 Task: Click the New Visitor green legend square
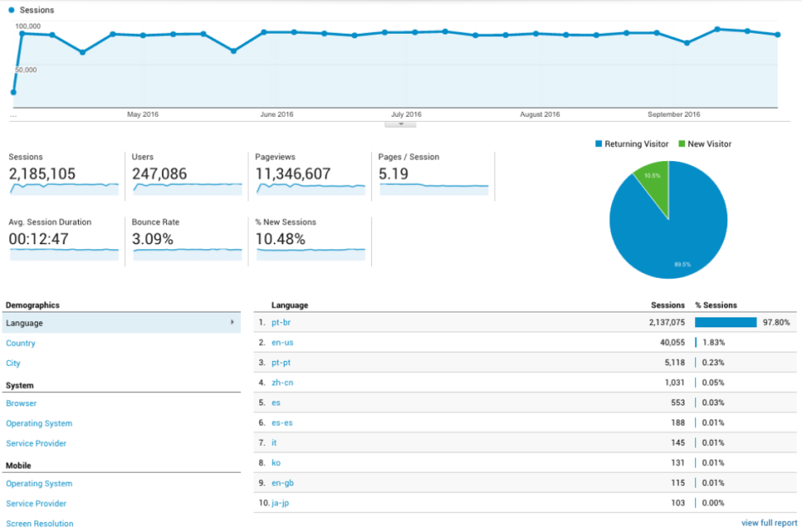pyautogui.click(x=682, y=144)
